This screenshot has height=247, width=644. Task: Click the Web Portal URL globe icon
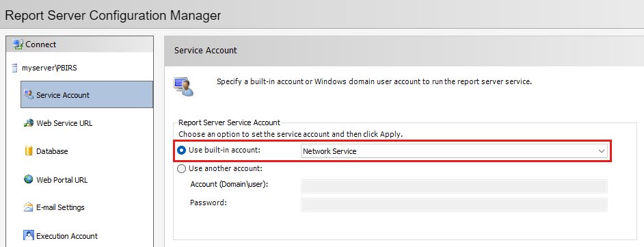[29, 179]
